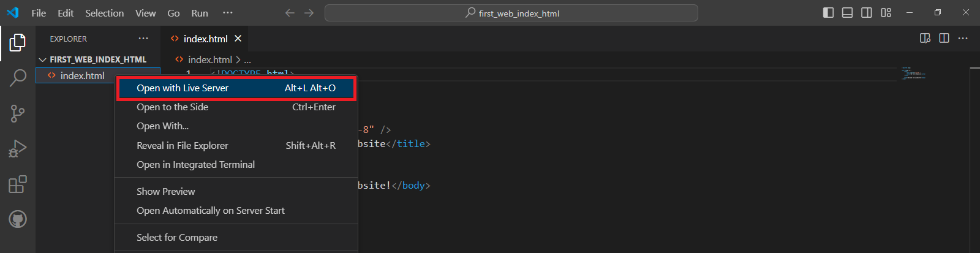Open the Explorer view in activity bar
This screenshot has height=253, width=980.
coord(18,42)
